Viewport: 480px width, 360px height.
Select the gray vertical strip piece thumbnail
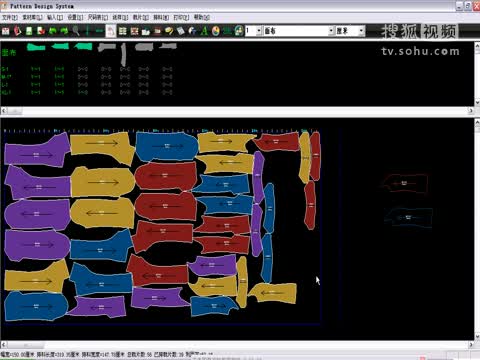(x=123, y=54)
